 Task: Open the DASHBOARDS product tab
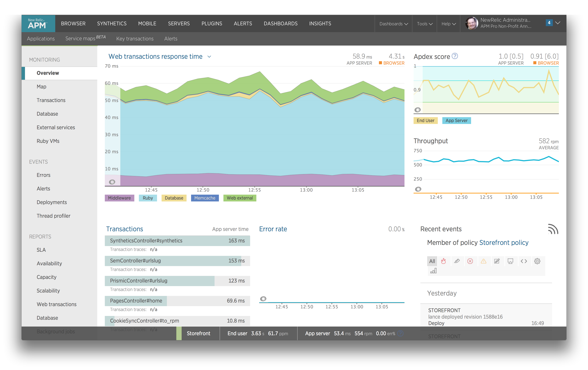pos(281,23)
